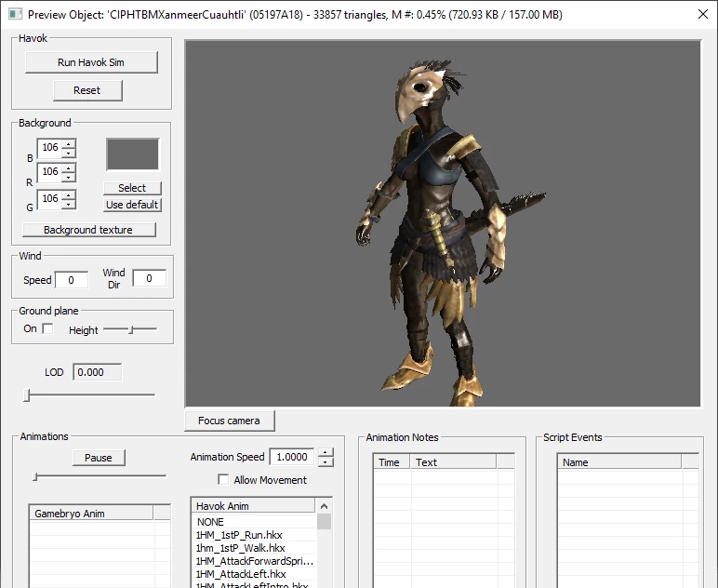Screen dimensions: 718x588
Task: Decrease the Animation Speed value
Action: pyautogui.click(x=326, y=462)
